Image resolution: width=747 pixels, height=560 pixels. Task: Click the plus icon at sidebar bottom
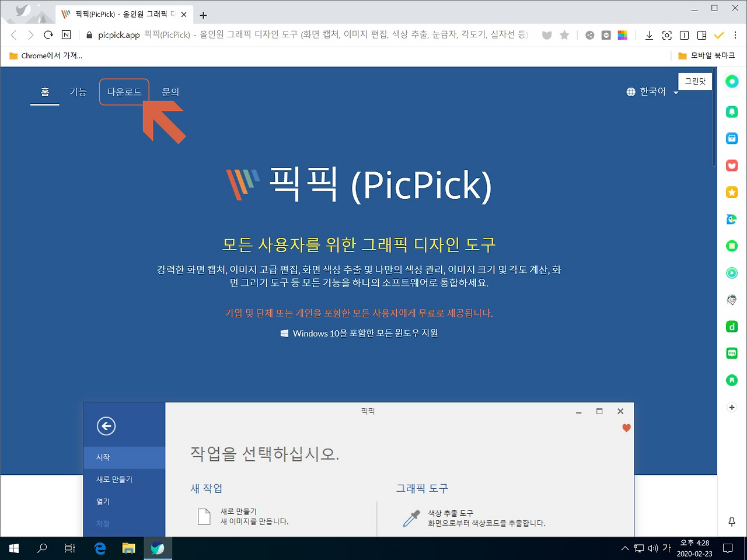(x=731, y=407)
